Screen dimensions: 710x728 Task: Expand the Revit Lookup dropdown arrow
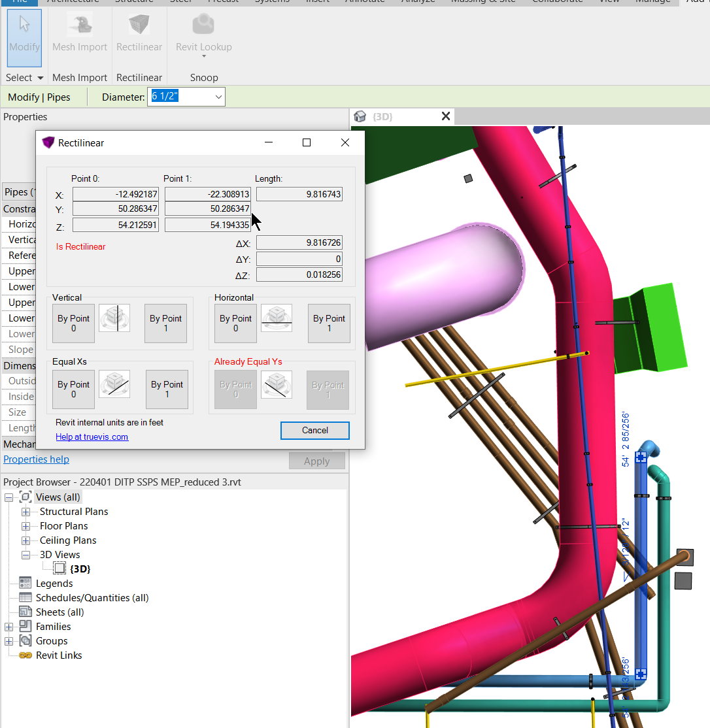[x=203, y=56]
